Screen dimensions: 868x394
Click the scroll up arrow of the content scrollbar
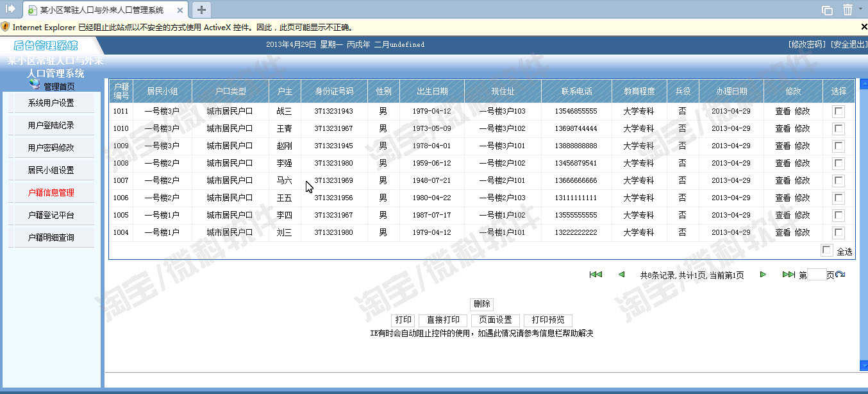tap(863, 83)
